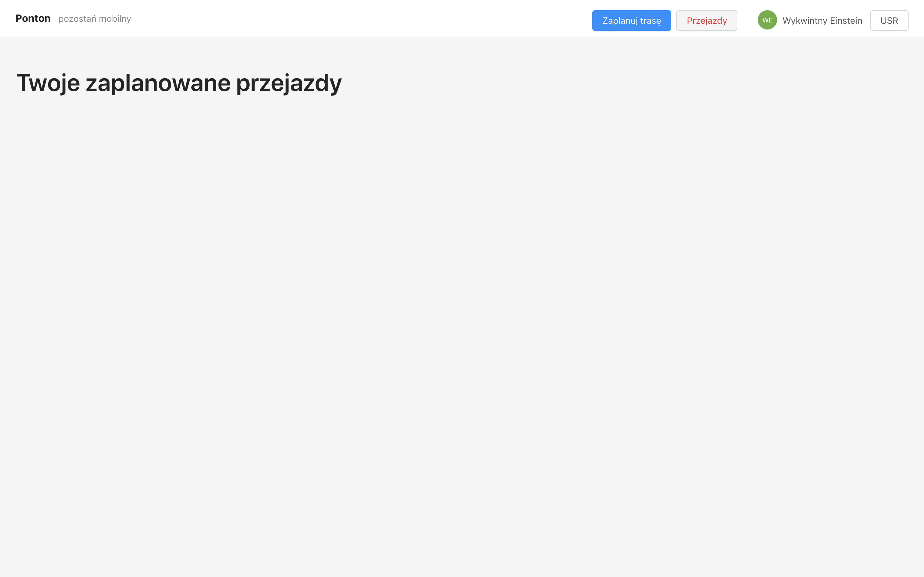This screenshot has width=924, height=577.
Task: Click 'Einstein' in the user name
Action: tap(846, 21)
